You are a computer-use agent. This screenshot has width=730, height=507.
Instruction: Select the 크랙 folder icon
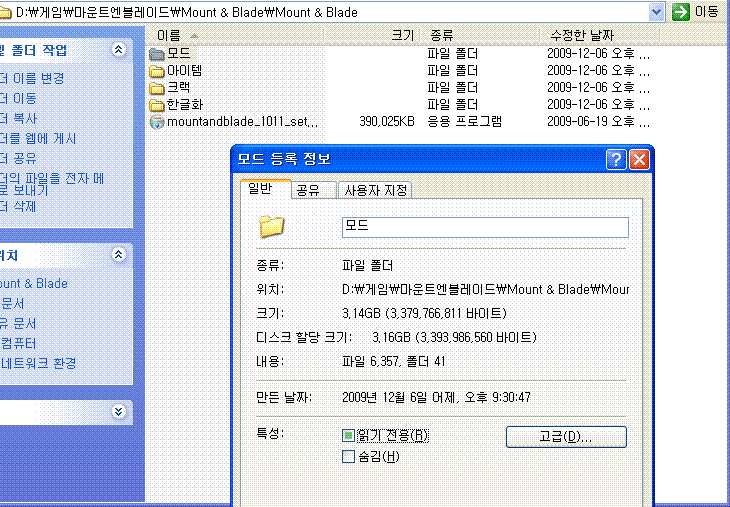coord(156,88)
